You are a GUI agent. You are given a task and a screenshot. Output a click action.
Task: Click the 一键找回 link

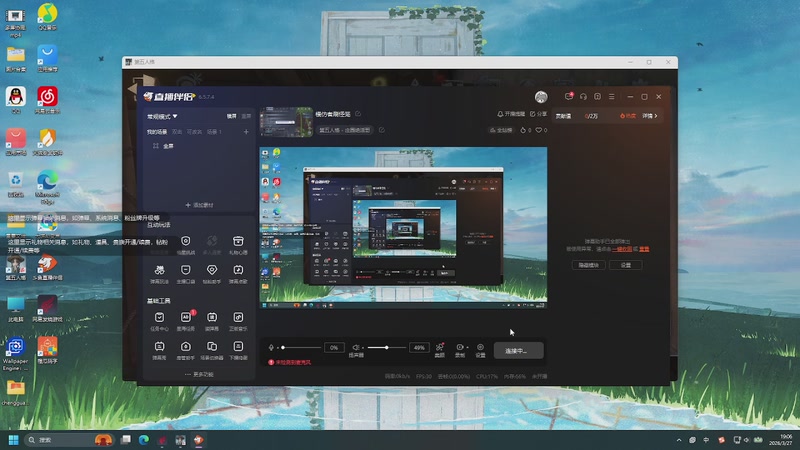[621, 249]
